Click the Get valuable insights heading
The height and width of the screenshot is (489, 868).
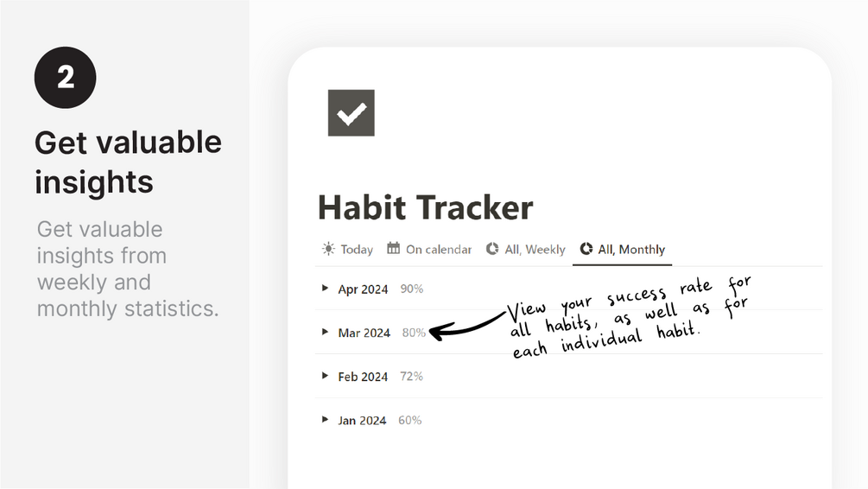click(128, 162)
